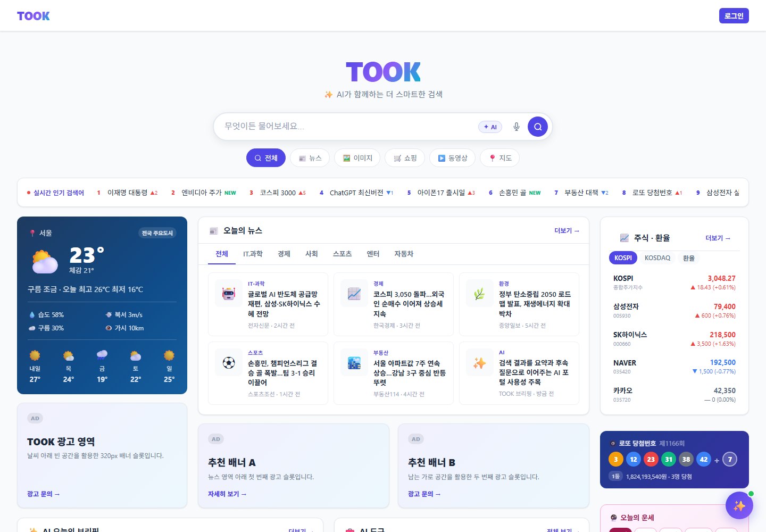The width and height of the screenshot is (766, 532).
Task: Open SK하이닉스 stock row
Action: click(675, 339)
